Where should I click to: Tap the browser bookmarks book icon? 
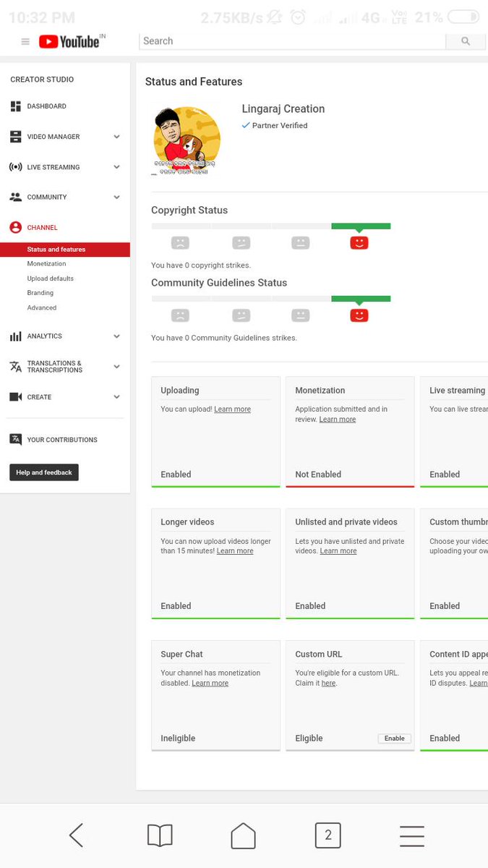(x=160, y=835)
